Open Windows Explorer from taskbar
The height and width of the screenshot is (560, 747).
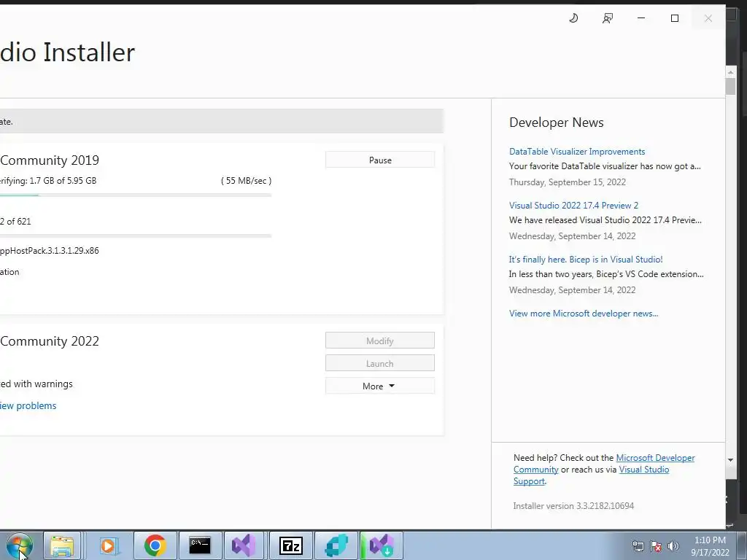pyautogui.click(x=63, y=545)
